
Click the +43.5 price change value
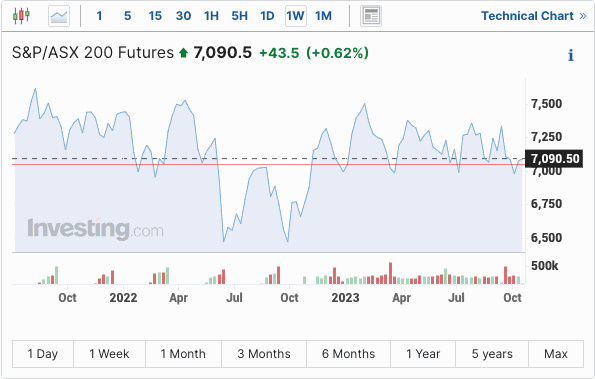(279, 53)
